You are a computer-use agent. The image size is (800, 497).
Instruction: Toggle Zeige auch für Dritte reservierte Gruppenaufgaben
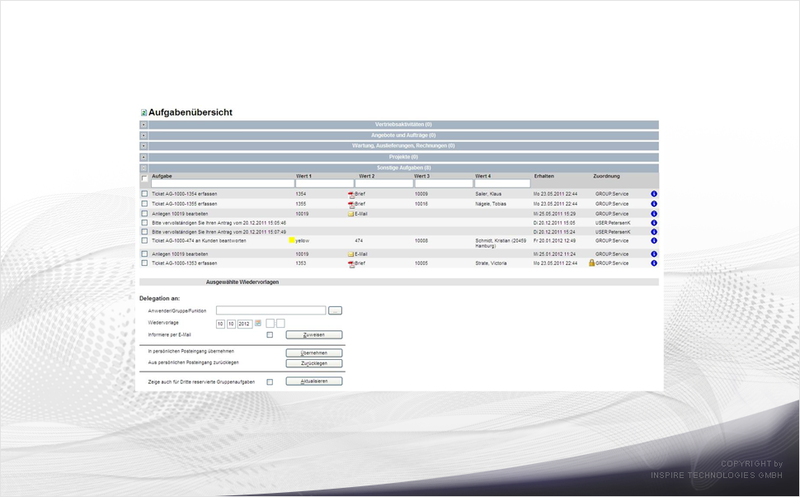coord(270,382)
